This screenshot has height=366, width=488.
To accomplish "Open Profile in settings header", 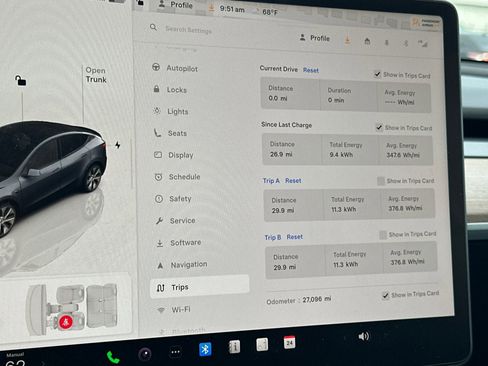I will [x=315, y=38].
